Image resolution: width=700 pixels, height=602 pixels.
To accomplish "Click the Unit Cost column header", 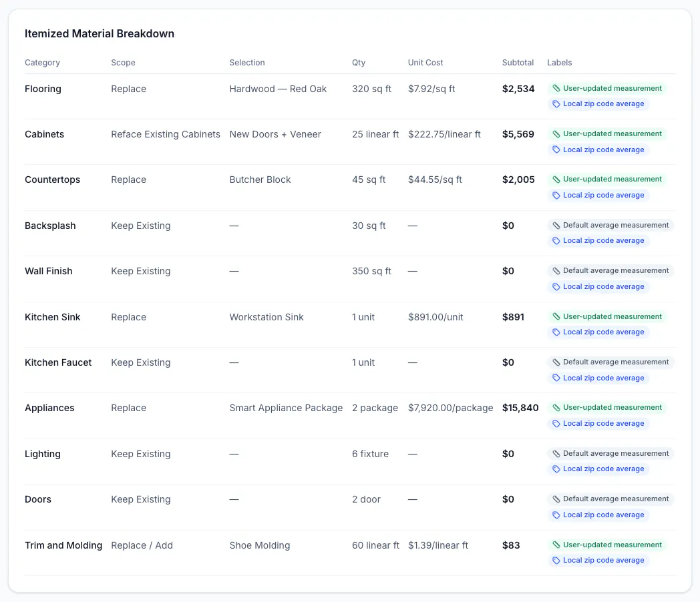I will [x=425, y=63].
